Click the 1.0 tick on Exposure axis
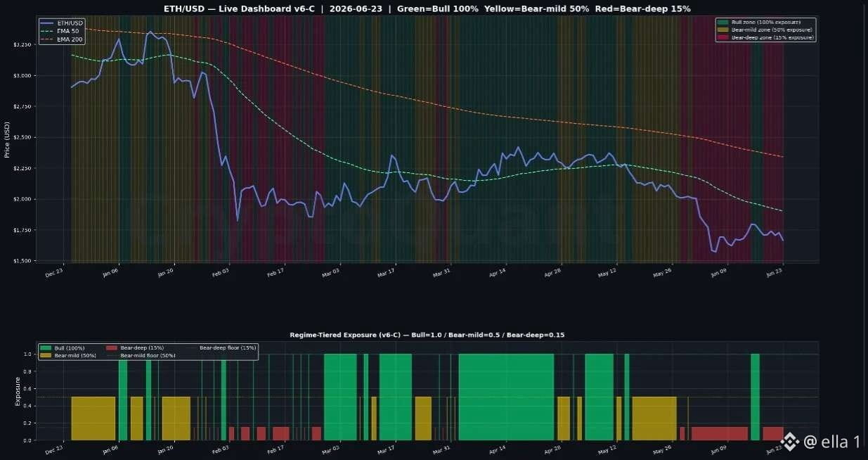Viewport: 868px width, 460px height. 29,354
